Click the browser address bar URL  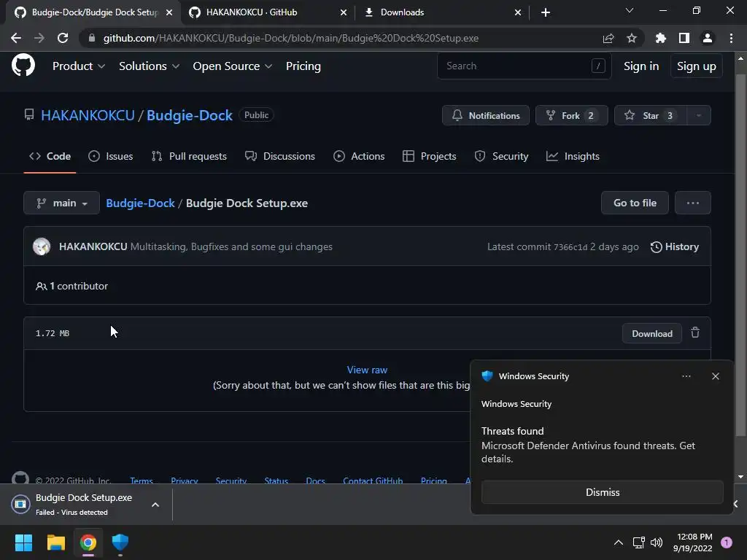click(290, 38)
